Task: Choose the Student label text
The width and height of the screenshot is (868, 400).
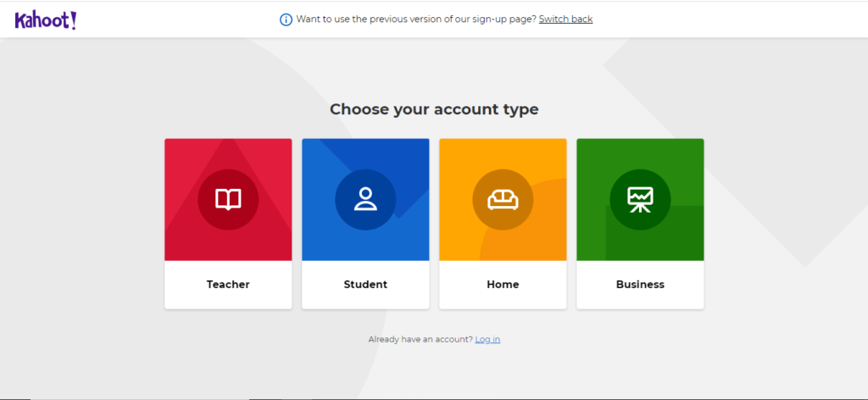Action: [x=365, y=285]
